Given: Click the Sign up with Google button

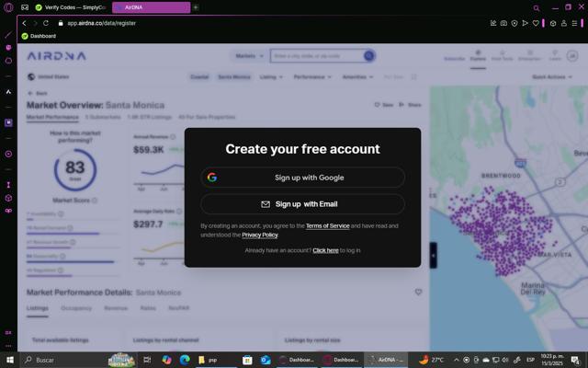Looking at the screenshot, I should pyautogui.click(x=302, y=178).
